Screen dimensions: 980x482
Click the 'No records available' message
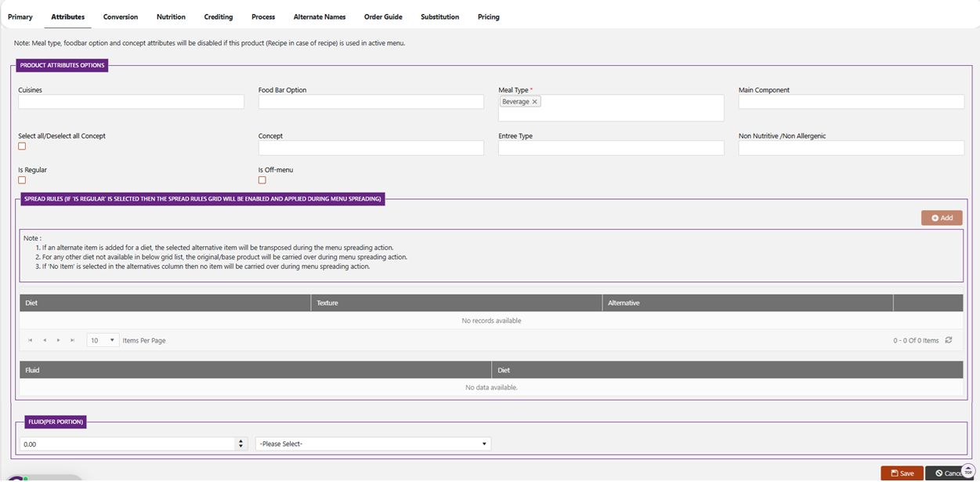(491, 321)
